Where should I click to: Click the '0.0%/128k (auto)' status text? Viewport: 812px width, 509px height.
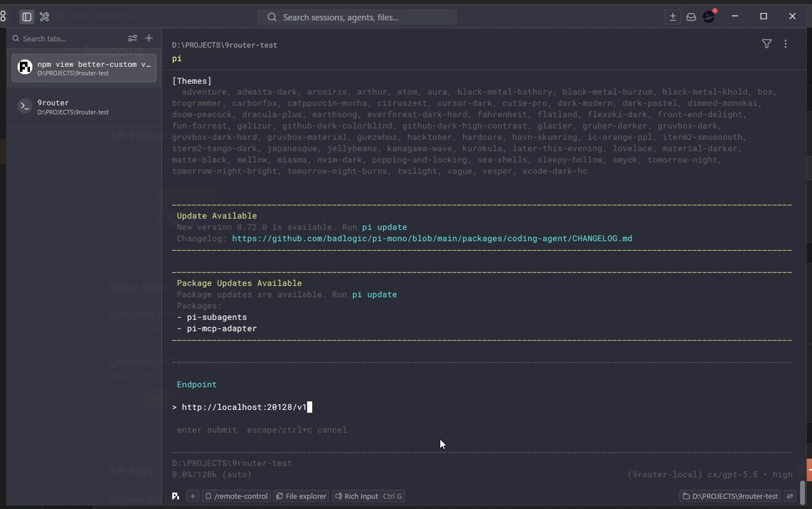(212, 476)
